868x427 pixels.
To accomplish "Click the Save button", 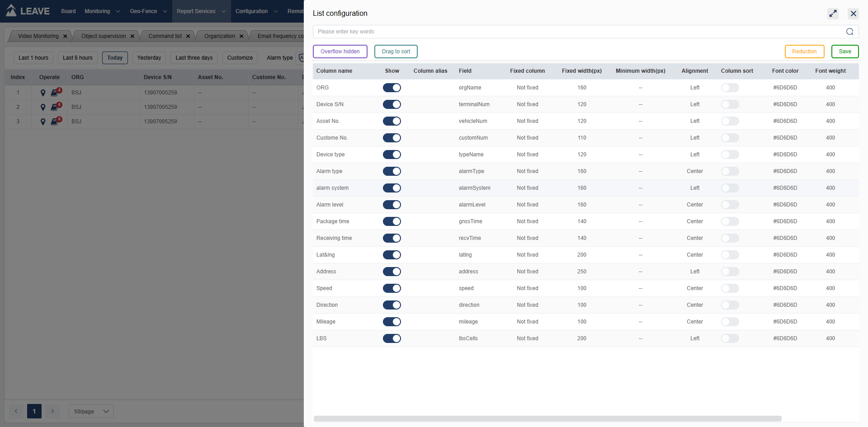I will pos(844,52).
